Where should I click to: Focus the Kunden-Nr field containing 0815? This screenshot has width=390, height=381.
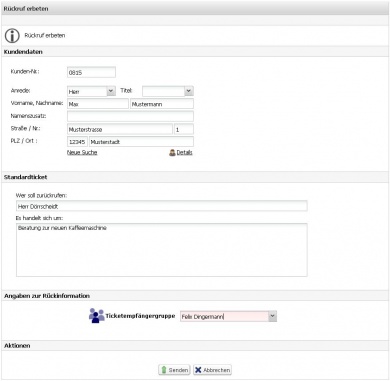click(91, 72)
